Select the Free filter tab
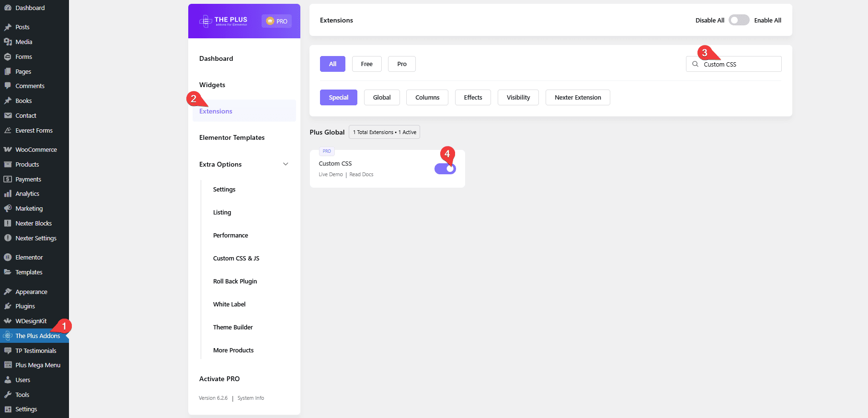The image size is (868, 418). pyautogui.click(x=366, y=64)
